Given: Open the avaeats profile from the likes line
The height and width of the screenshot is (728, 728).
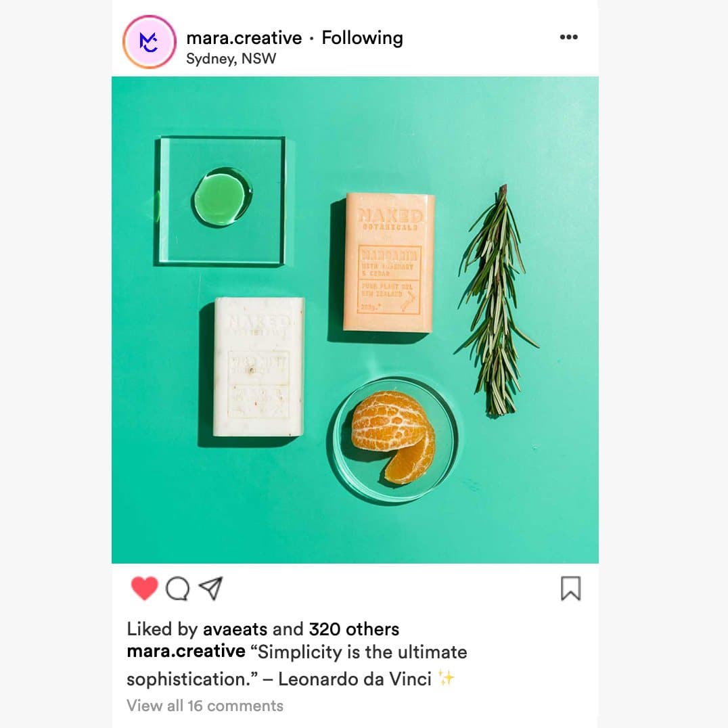Looking at the screenshot, I should (235, 629).
